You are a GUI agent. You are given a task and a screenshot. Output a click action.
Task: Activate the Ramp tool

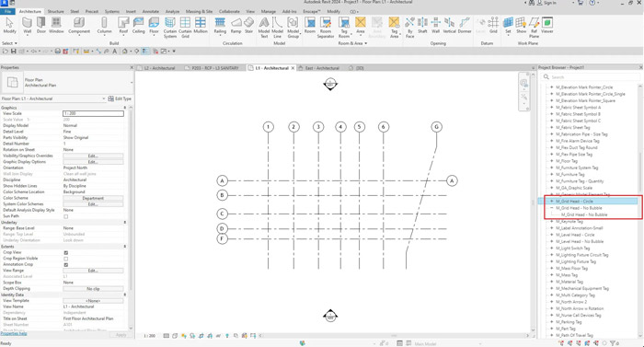[x=236, y=25]
